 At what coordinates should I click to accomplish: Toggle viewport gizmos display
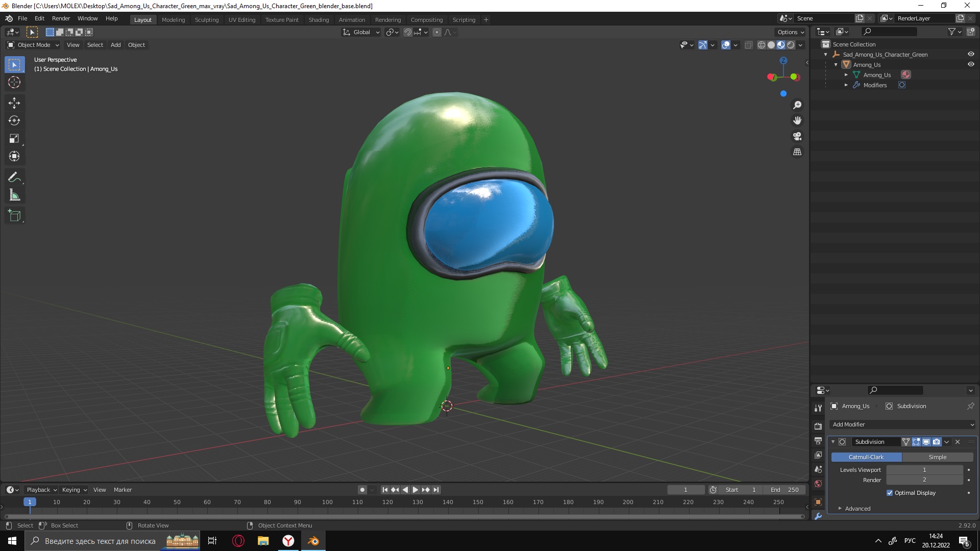coord(703,45)
